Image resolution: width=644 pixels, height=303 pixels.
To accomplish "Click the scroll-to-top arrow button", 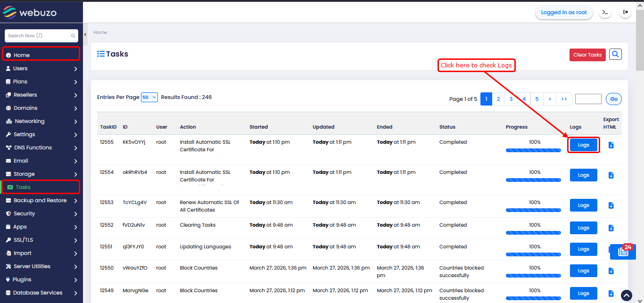I will coord(626,295).
